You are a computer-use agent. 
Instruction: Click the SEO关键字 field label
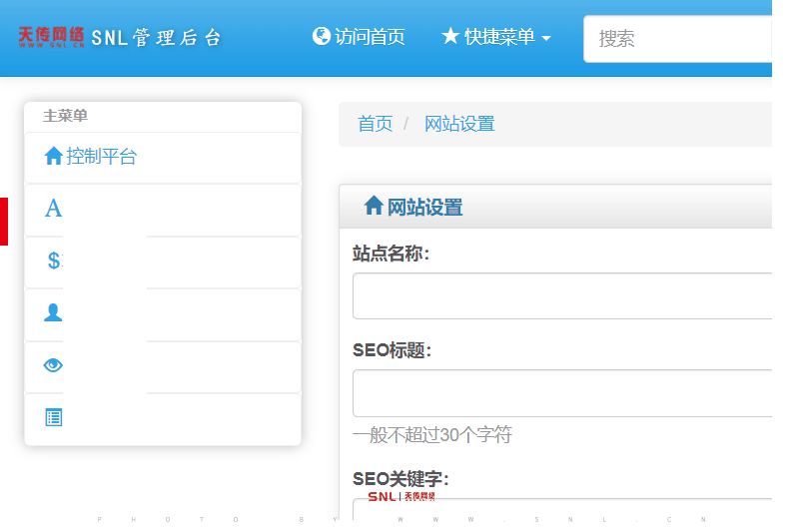400,479
